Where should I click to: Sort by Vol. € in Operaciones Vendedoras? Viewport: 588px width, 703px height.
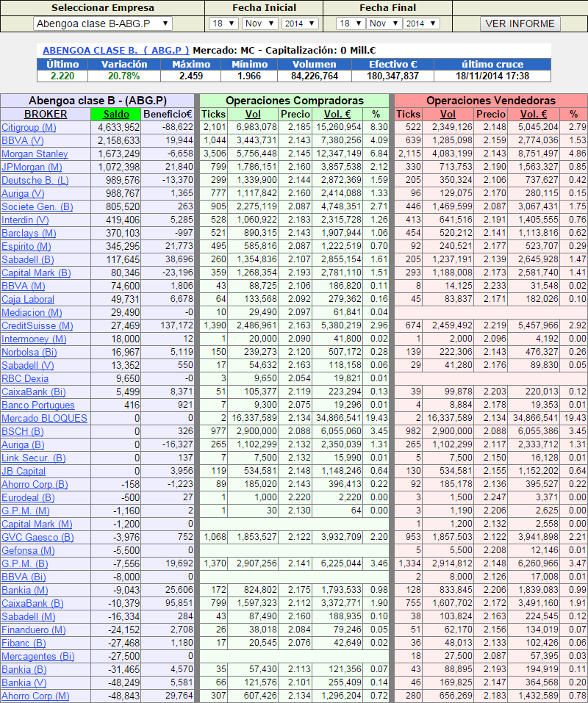pyautogui.click(x=534, y=115)
